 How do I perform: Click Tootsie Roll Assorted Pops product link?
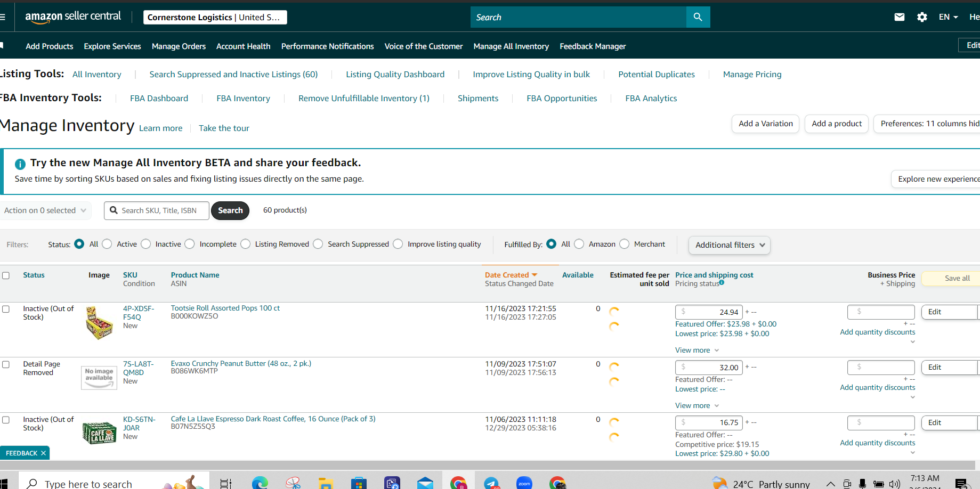(225, 308)
